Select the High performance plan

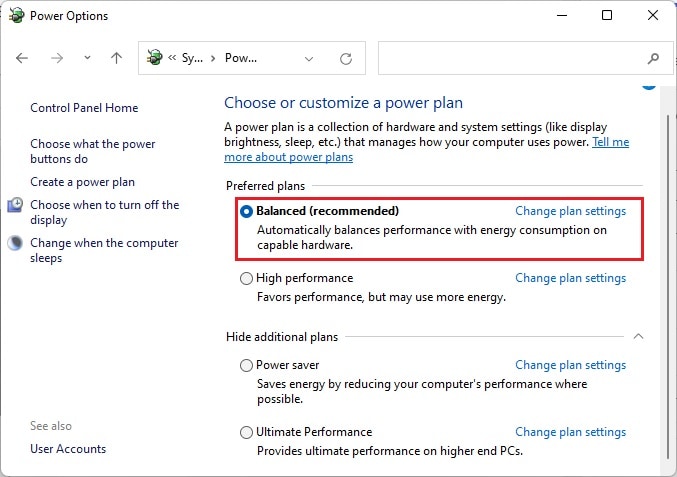pos(246,278)
